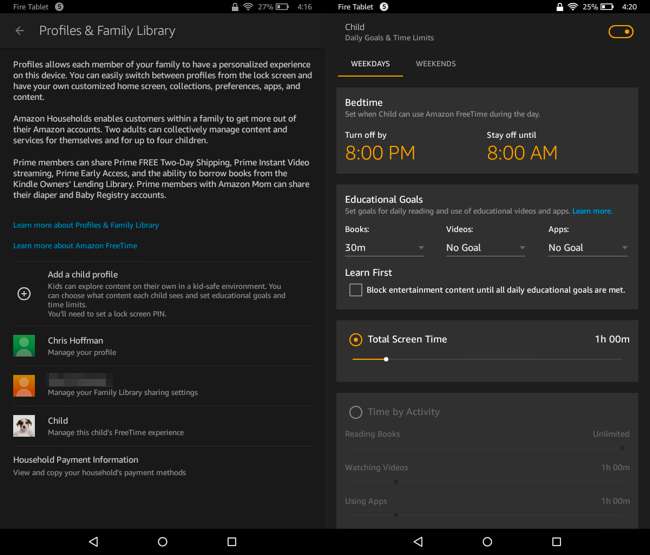Tap the orange adult profile avatar
The width and height of the screenshot is (650, 555).
(24, 386)
